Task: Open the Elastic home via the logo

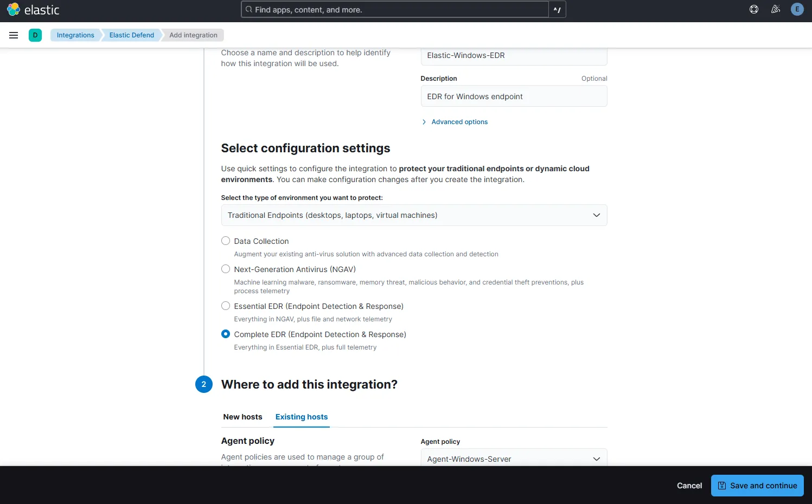Action: coord(33,9)
